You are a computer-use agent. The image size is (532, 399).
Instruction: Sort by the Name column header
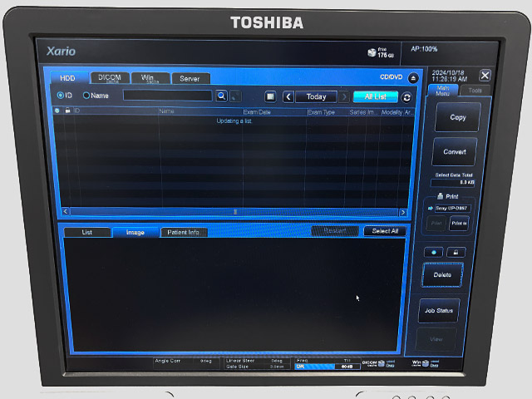(200, 111)
